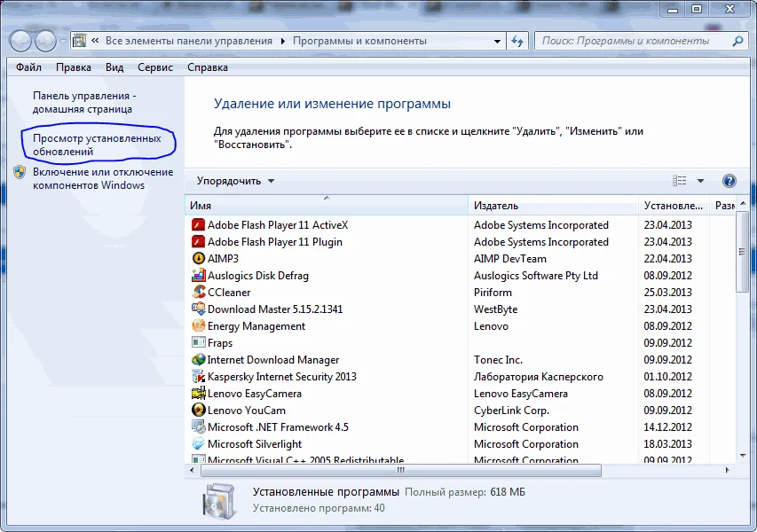Click the vertical scrollbar thumb
This screenshot has height=532, width=757.
[743, 251]
